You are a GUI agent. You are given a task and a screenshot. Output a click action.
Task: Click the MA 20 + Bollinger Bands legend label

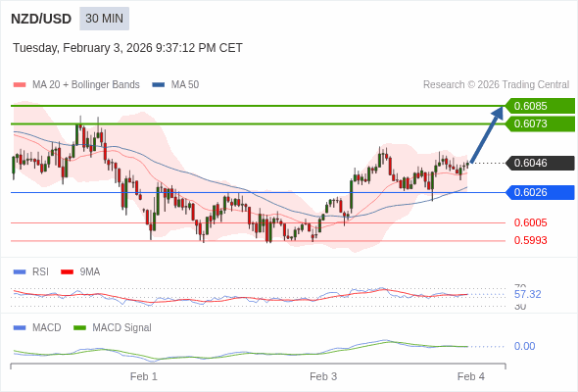[x=86, y=85]
